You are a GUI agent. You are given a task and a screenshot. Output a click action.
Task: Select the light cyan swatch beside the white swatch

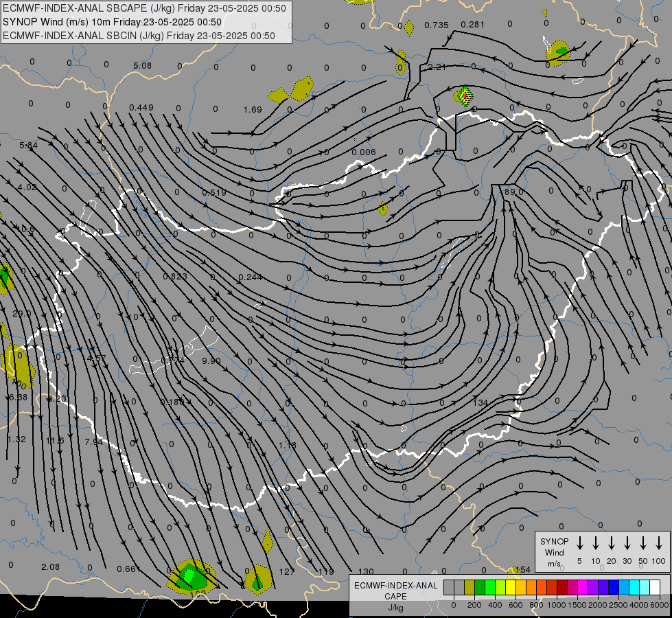[x=644, y=587]
